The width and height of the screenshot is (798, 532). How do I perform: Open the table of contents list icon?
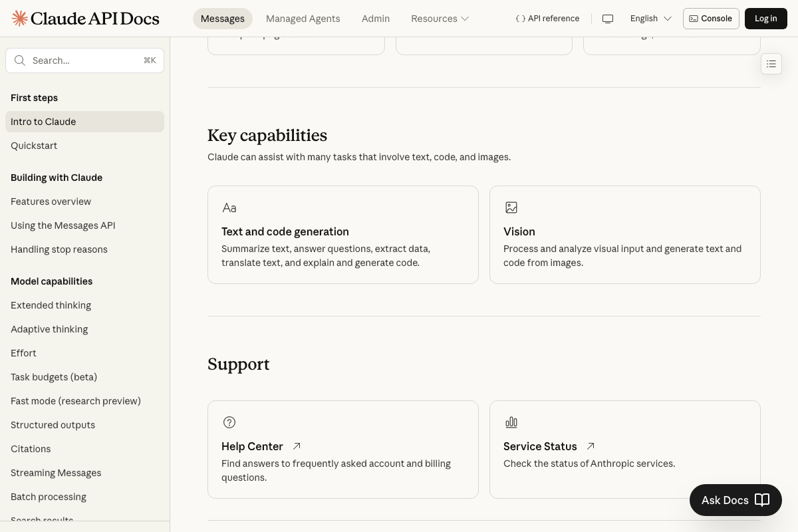coord(771,64)
